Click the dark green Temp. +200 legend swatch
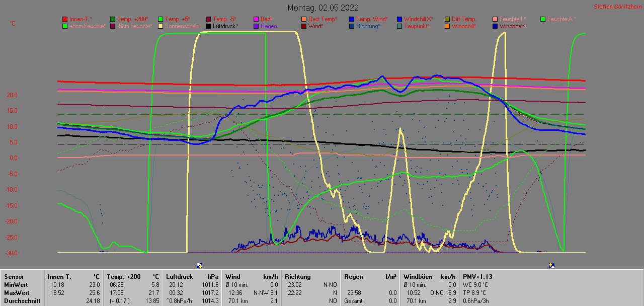644x306 pixels. pos(113,19)
